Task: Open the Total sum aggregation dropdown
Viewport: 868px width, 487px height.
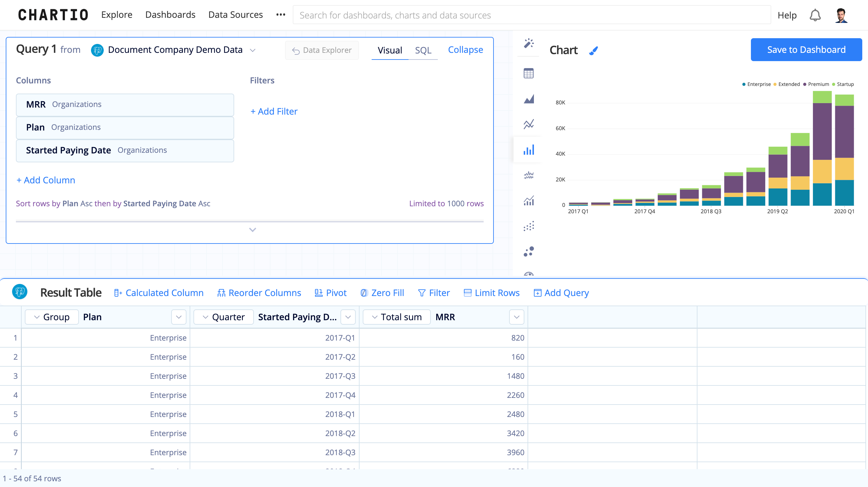Action: click(x=396, y=317)
